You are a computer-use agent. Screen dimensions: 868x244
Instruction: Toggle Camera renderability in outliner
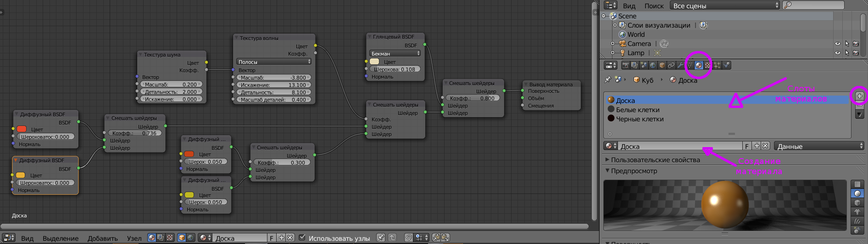[x=856, y=44]
